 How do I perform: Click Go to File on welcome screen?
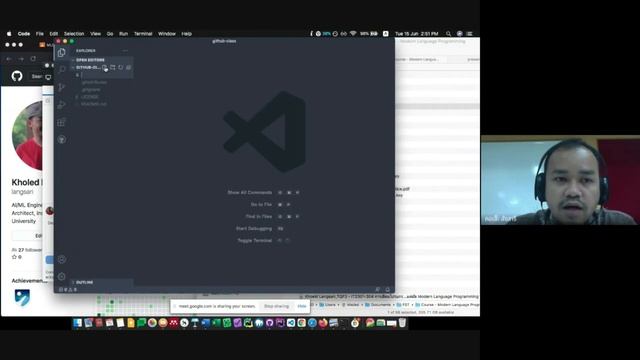(261, 204)
